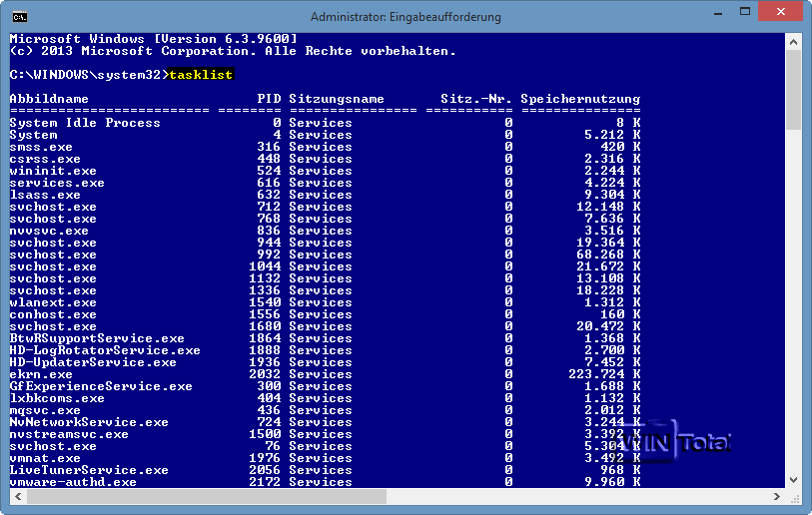The height and width of the screenshot is (515, 812).
Task: Click the vertical scrollbar thumb
Action: [x=793, y=90]
